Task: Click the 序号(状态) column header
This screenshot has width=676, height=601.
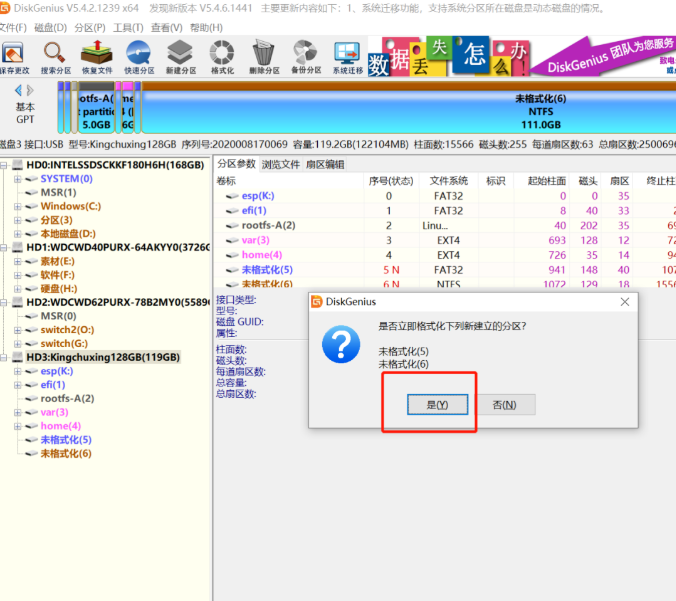Action: pos(391,181)
